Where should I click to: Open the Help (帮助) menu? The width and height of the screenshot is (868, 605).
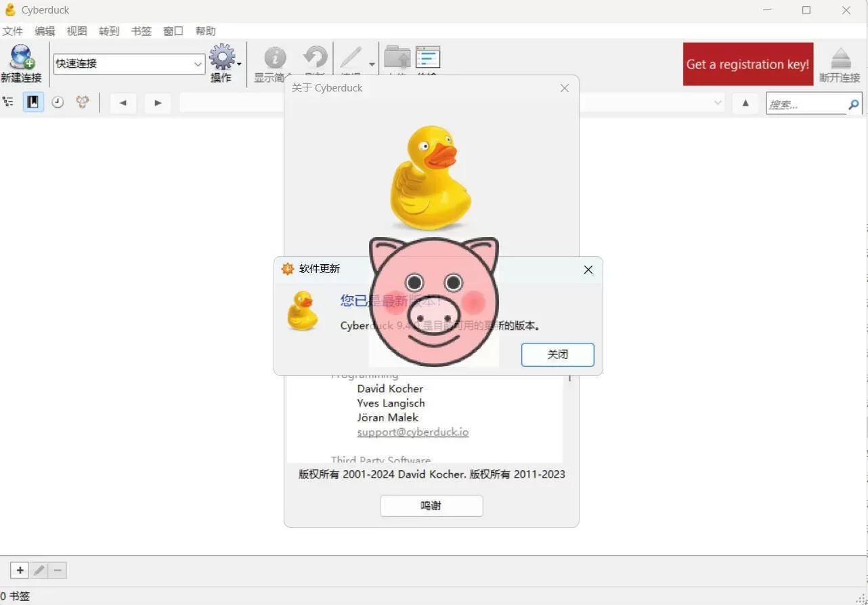(x=205, y=31)
